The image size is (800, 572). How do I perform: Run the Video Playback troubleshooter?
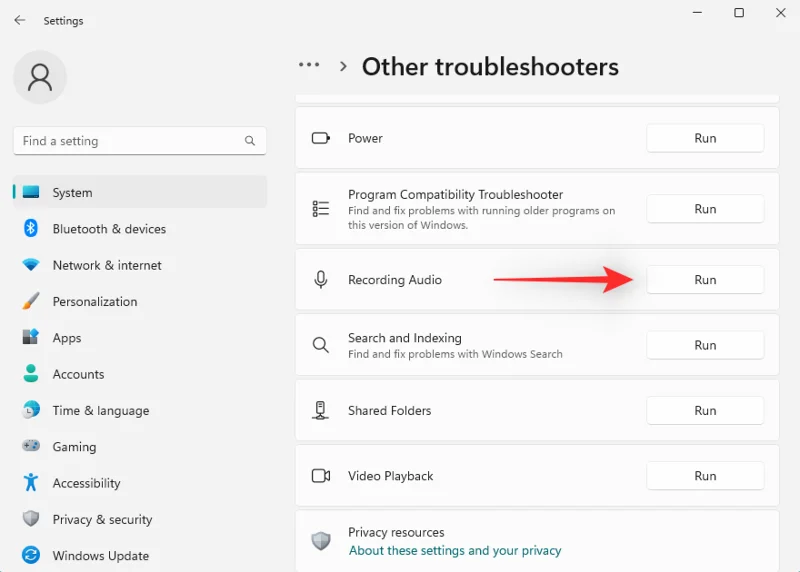click(705, 476)
